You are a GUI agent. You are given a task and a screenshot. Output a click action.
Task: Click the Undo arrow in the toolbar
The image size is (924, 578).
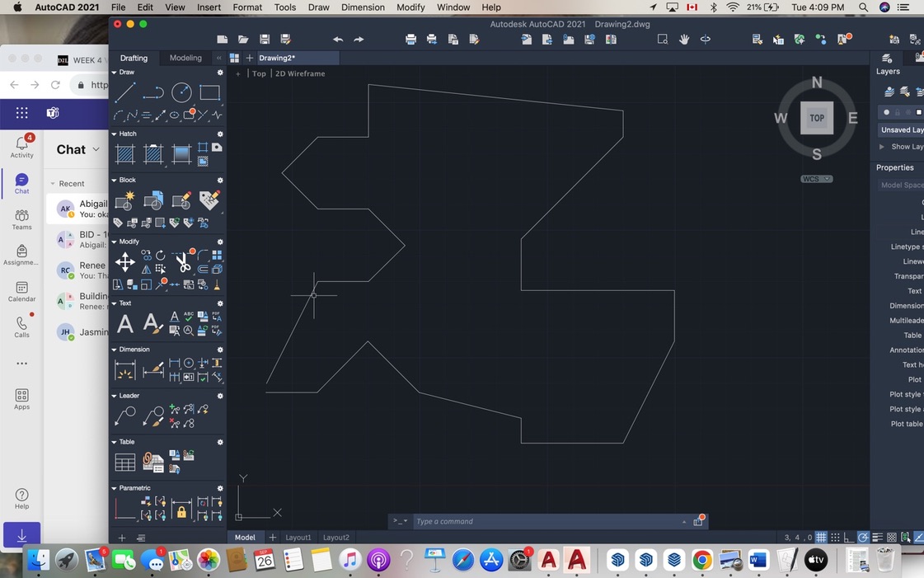[337, 39]
